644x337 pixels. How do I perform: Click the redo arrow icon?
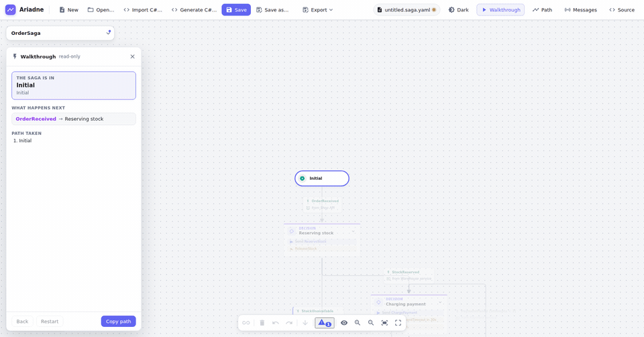[289, 323]
